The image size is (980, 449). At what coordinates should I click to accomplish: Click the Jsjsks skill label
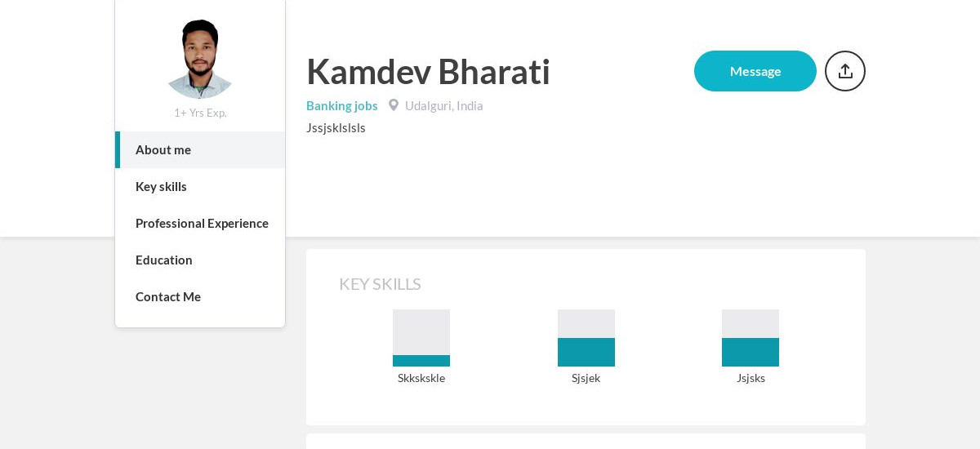[751, 378]
